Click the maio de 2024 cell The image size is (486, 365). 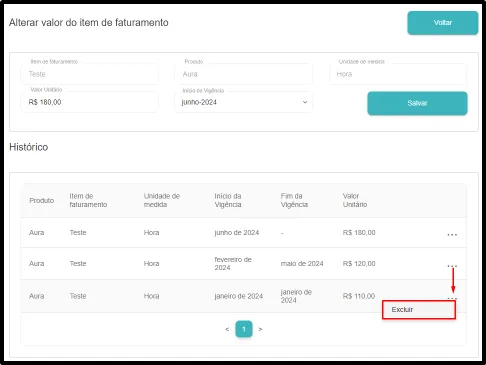pos(302,264)
